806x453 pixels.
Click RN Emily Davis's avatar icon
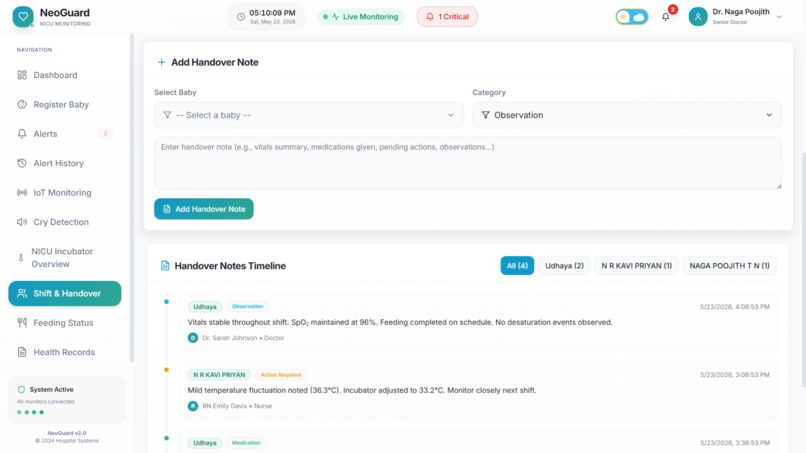[x=193, y=406]
